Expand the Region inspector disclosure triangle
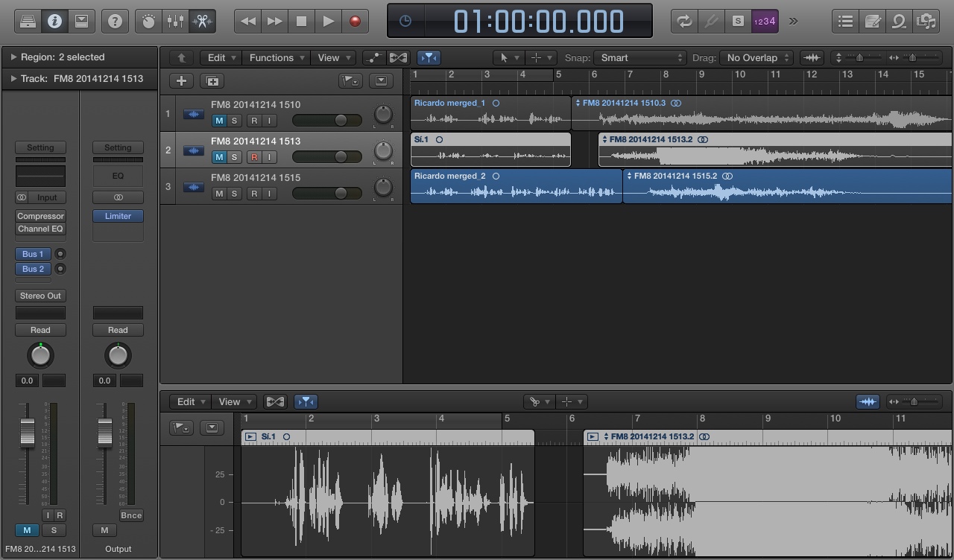Image resolution: width=954 pixels, height=560 pixels. pos(13,57)
